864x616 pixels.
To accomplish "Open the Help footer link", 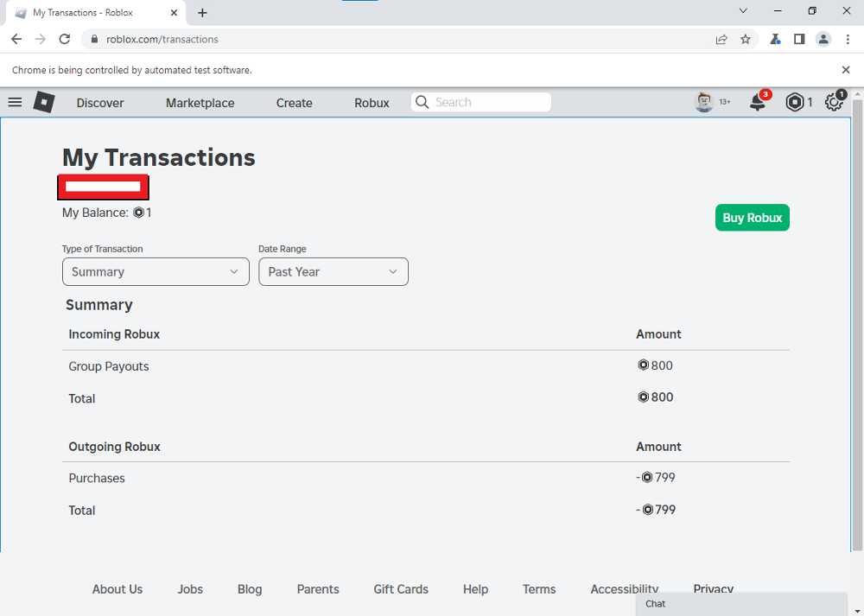I will pyautogui.click(x=475, y=589).
